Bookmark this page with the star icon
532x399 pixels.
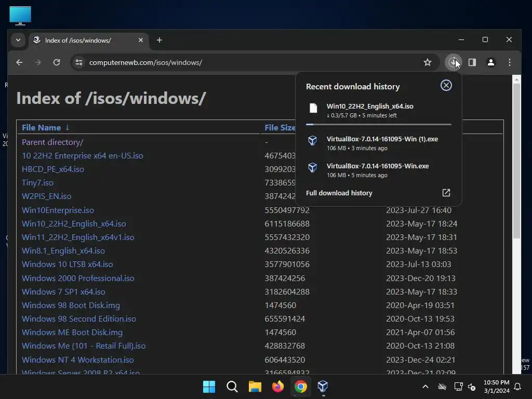point(428,62)
